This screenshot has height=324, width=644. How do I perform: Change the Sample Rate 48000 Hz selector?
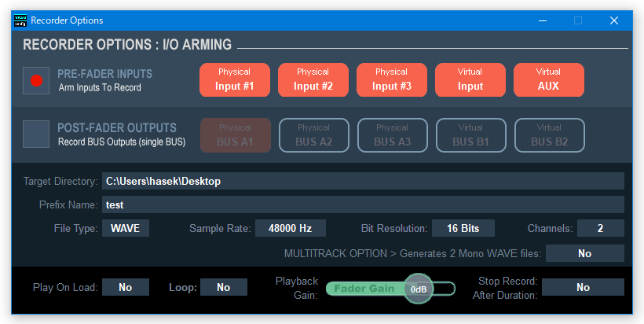click(x=291, y=228)
